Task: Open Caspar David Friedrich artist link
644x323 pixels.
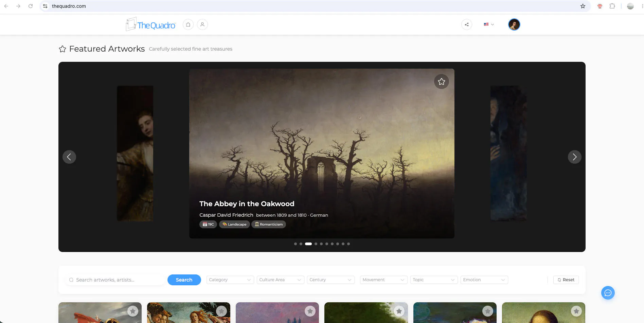Action: pyautogui.click(x=226, y=215)
